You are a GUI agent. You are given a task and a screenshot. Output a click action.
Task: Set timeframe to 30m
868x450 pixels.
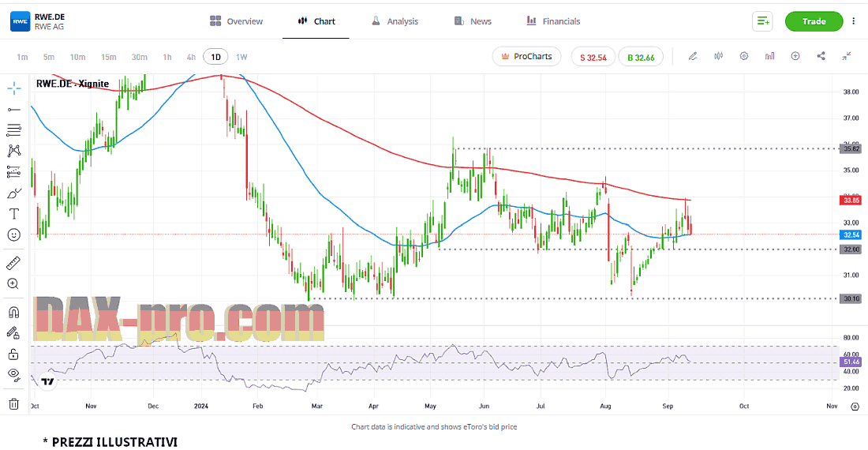(140, 57)
